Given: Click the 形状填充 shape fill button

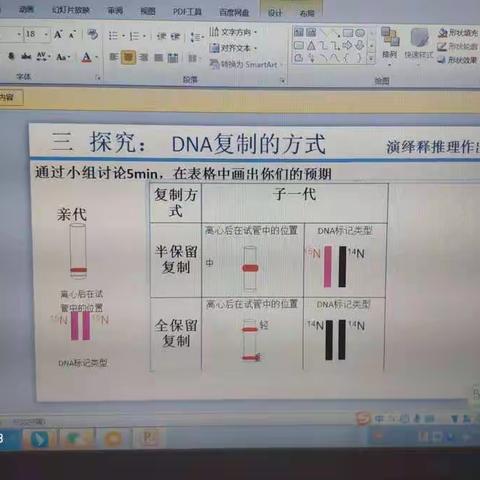Looking at the screenshot, I should (x=458, y=33).
